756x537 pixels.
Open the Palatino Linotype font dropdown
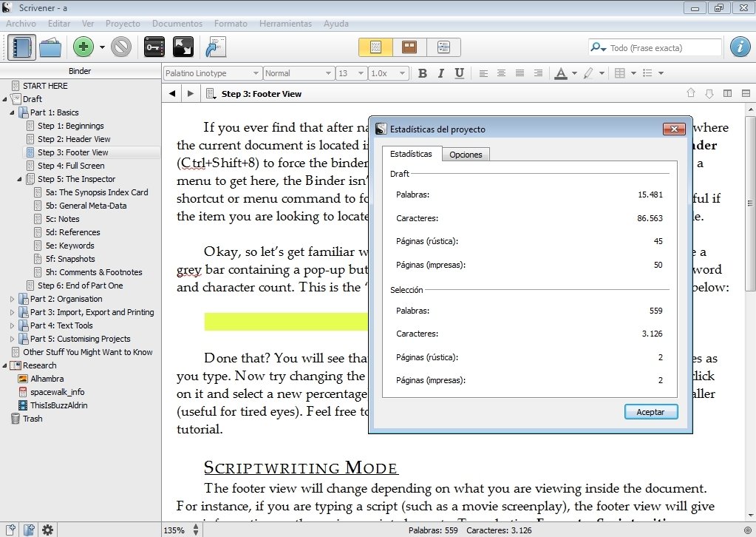(x=213, y=73)
